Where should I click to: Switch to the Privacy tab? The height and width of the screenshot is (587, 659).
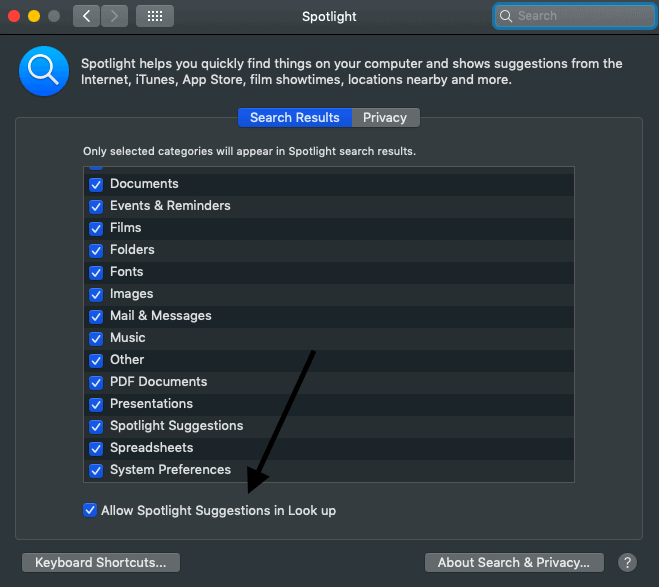pyautogui.click(x=385, y=118)
